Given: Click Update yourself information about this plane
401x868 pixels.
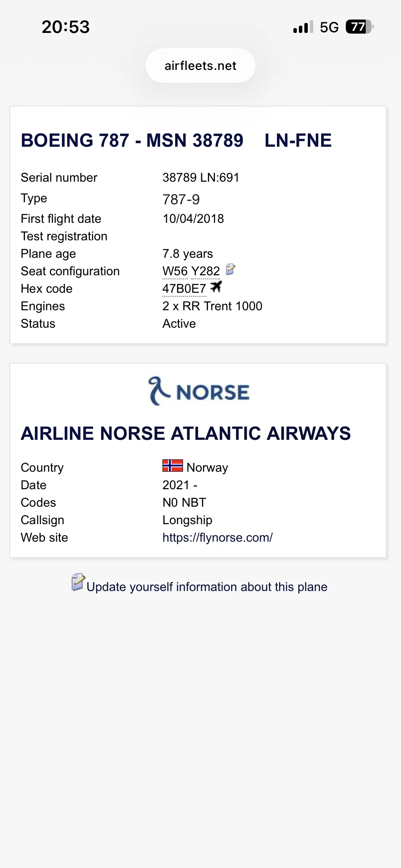Looking at the screenshot, I should click(207, 587).
